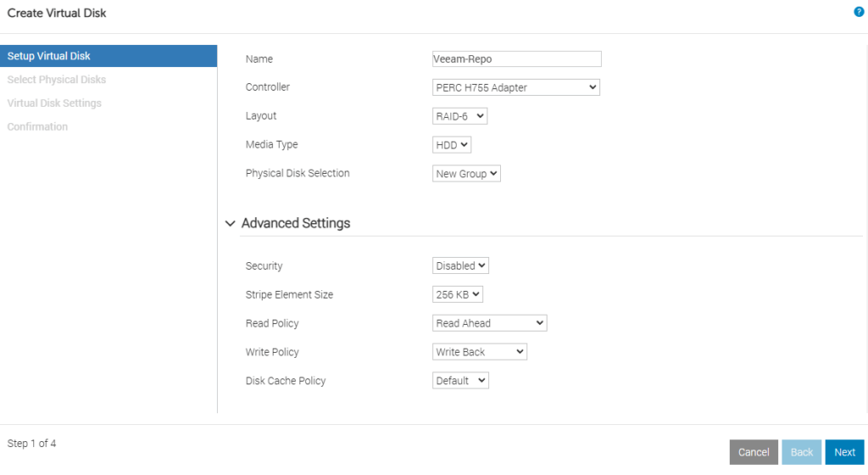Click the Cancel button
Viewport: 868px width, 475px height.
tap(754, 452)
